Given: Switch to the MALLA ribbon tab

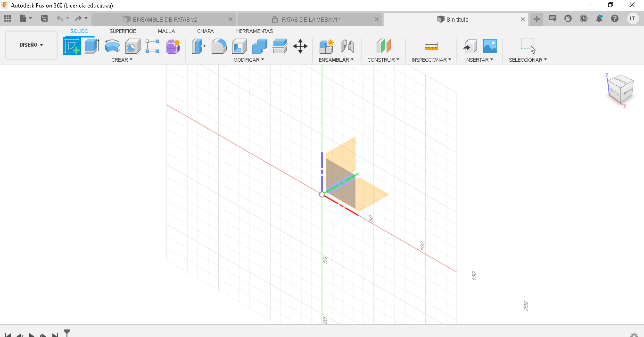Looking at the screenshot, I should click(x=166, y=31).
